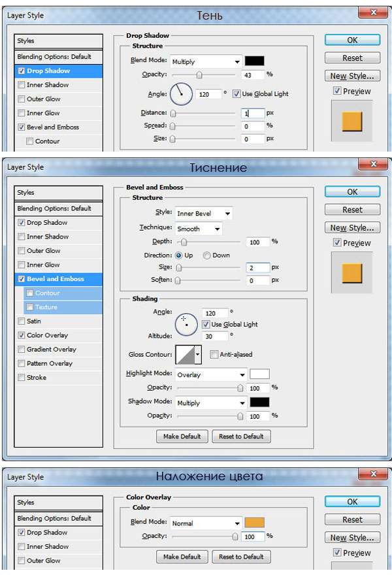Click OK in the Bevel and Emboss dialog
Image resolution: width=392 pixels, height=575 pixels.
point(352,192)
